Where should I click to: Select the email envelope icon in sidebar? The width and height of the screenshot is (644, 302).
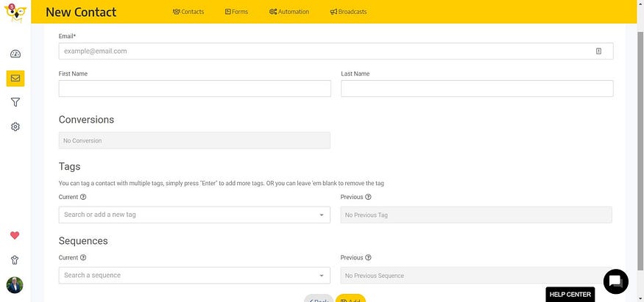pos(15,79)
